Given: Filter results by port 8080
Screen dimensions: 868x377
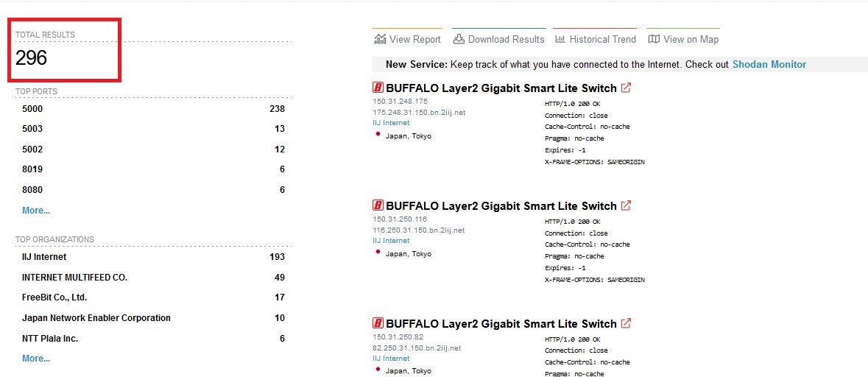Looking at the screenshot, I should coord(32,190).
